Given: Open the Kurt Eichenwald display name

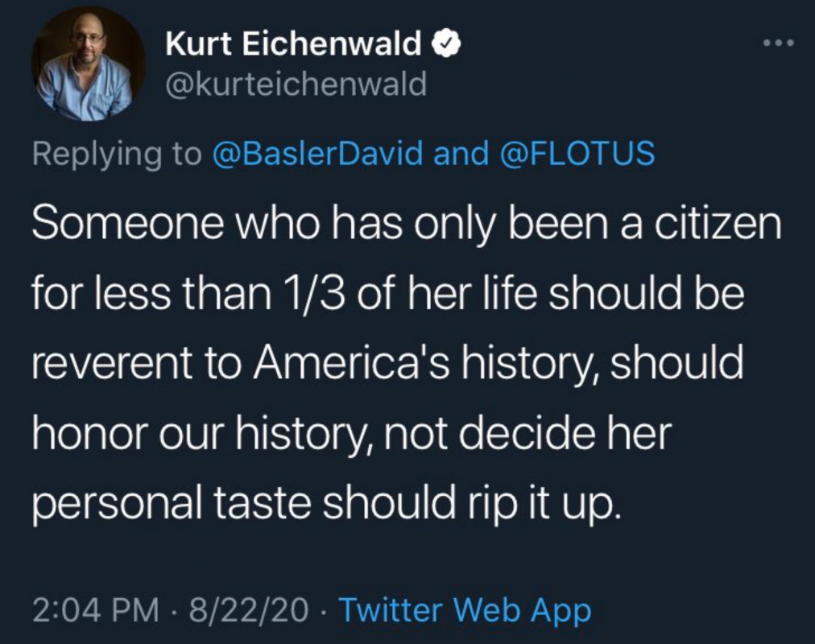Looking at the screenshot, I should [x=293, y=43].
